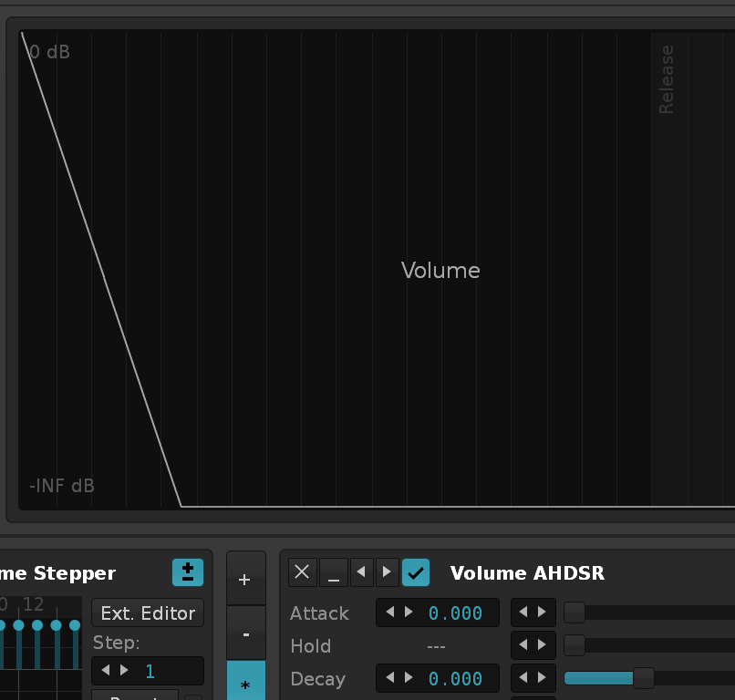Choose the minus (-) operation button
Image resolution: width=735 pixels, height=700 pixels.
point(245,633)
